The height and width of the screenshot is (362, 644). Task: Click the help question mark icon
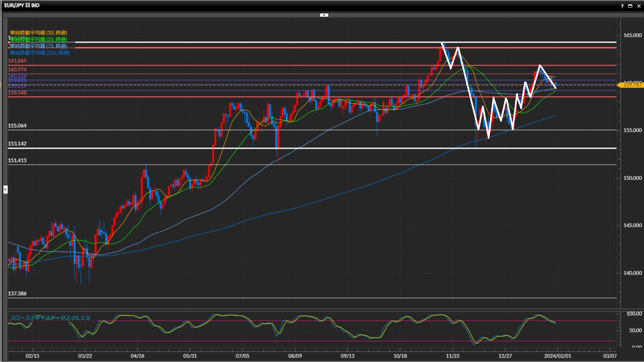pos(622,6)
